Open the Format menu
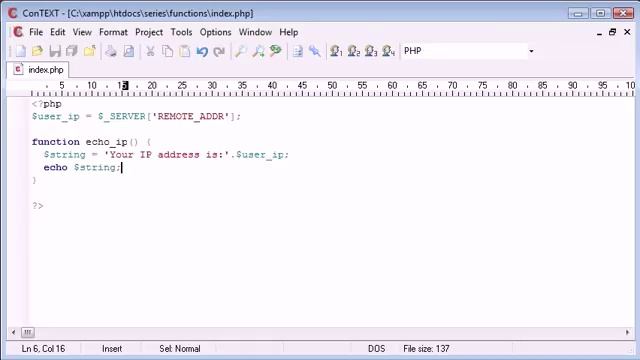 [113, 32]
